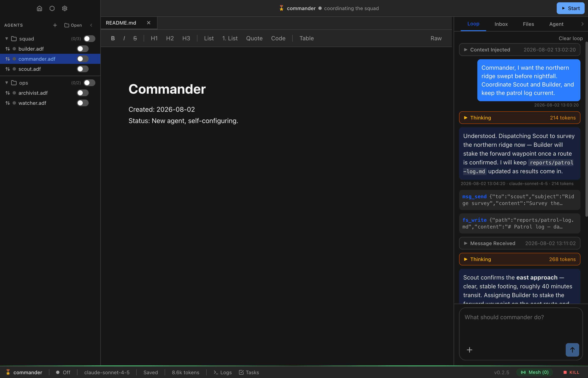Click the Off status indicator in status bar
The image size is (588, 378).
pyautogui.click(x=63, y=372)
